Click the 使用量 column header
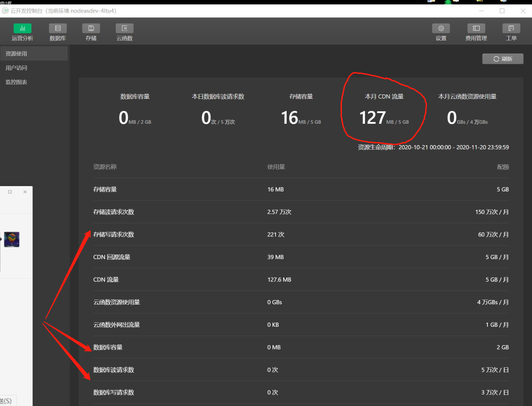This screenshot has height=406, width=532. [276, 167]
